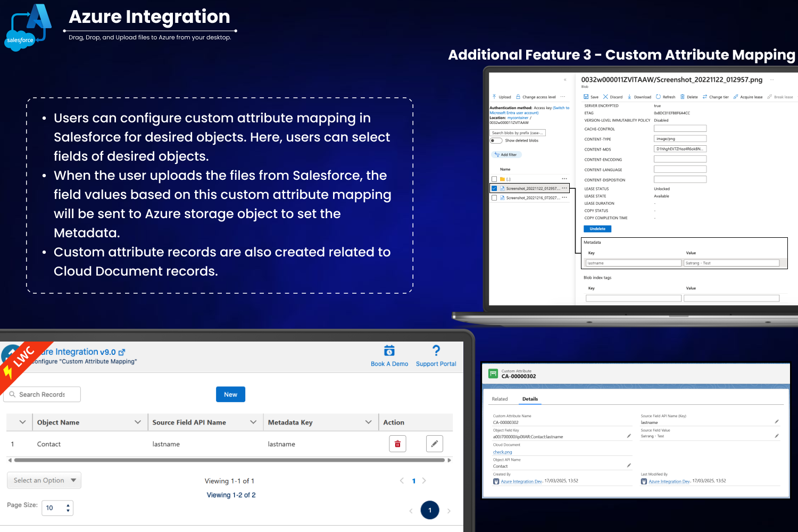Click the green Custom Attribute record icon
This screenshot has height=532, width=798.
[493, 373]
